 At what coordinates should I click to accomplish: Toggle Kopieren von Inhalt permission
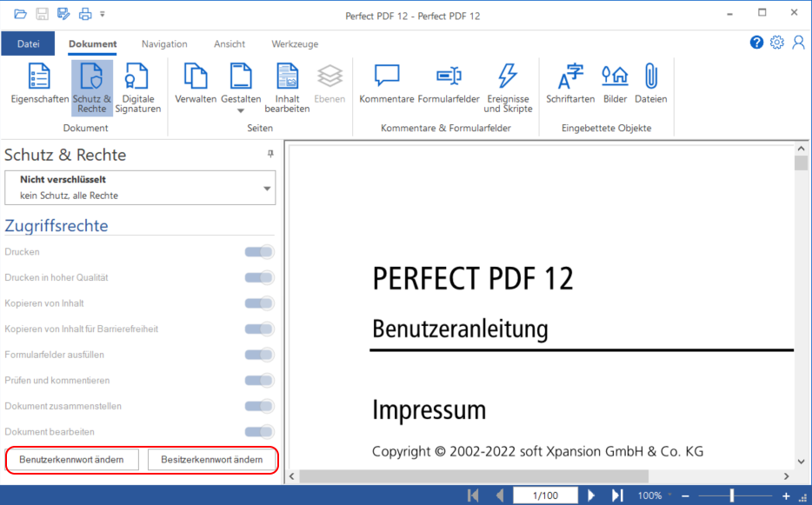(258, 302)
